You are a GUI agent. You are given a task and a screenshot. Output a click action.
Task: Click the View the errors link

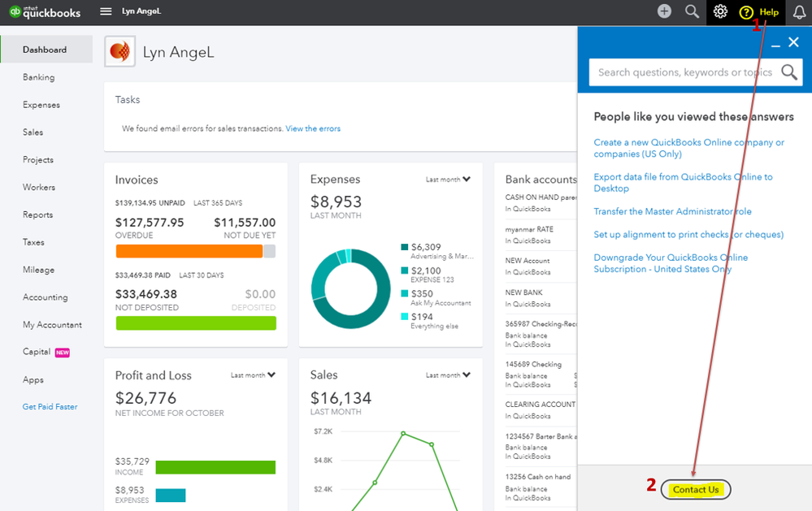pyautogui.click(x=313, y=128)
